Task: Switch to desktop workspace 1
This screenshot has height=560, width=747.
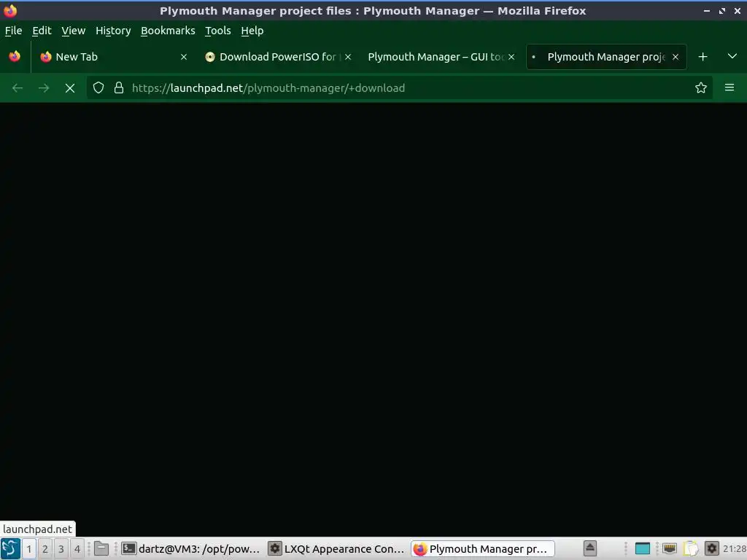Action: [28, 549]
